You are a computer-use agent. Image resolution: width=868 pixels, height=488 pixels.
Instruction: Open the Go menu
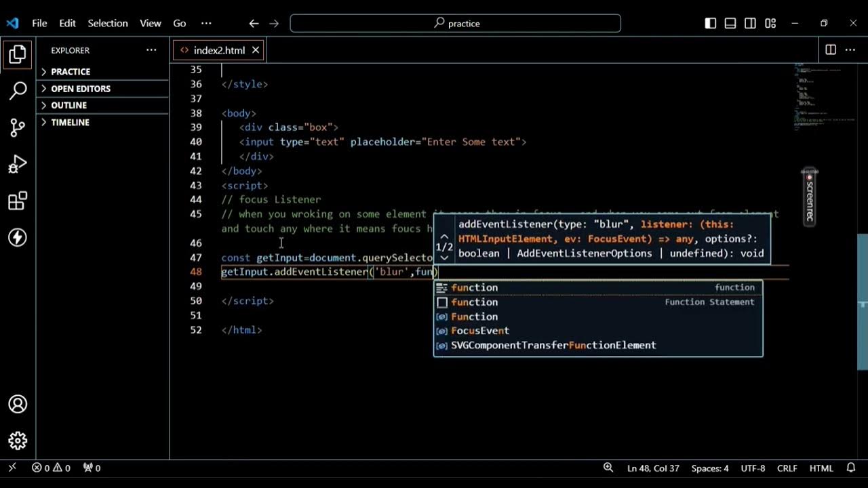180,23
